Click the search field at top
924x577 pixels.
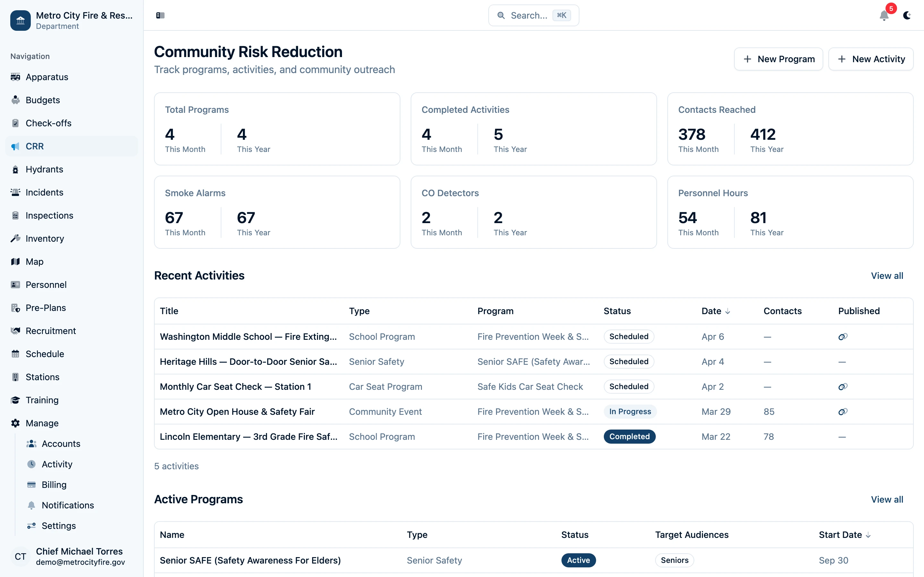[533, 15]
